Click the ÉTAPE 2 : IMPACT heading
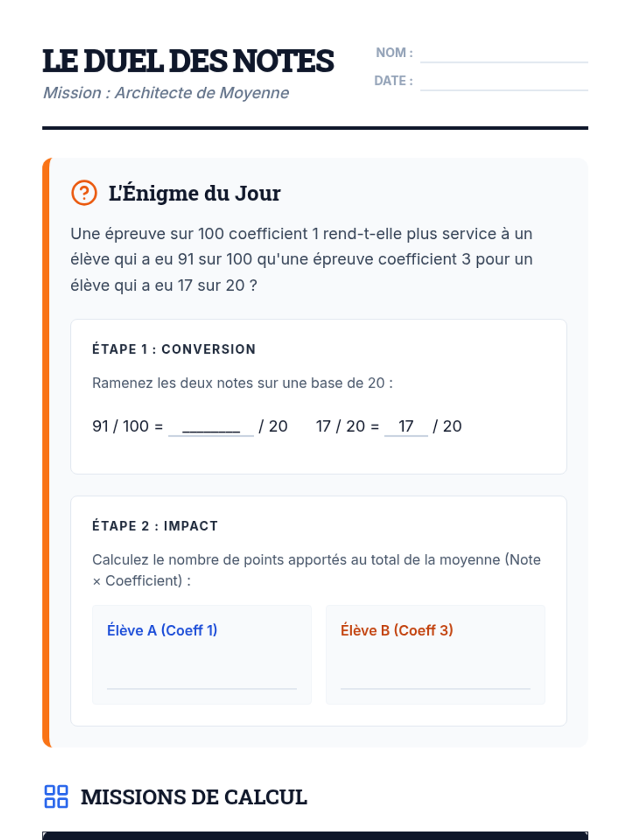This screenshot has height=840, width=630. (155, 526)
